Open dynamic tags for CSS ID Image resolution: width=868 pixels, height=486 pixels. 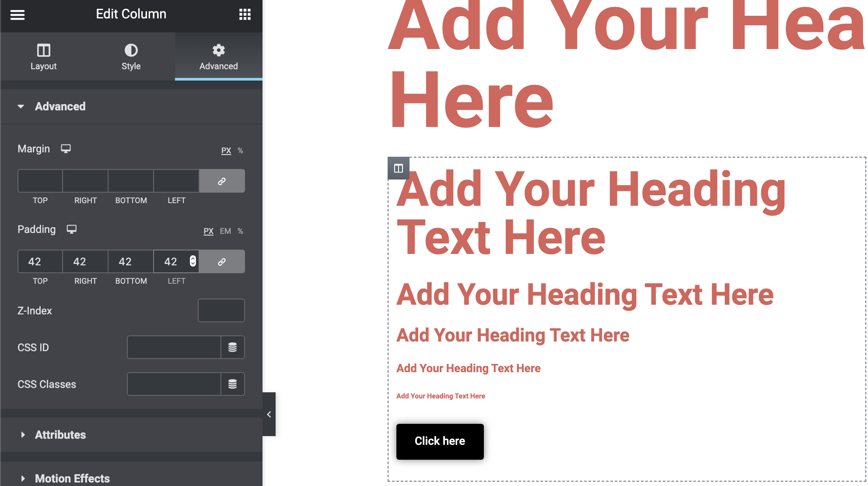(x=232, y=347)
